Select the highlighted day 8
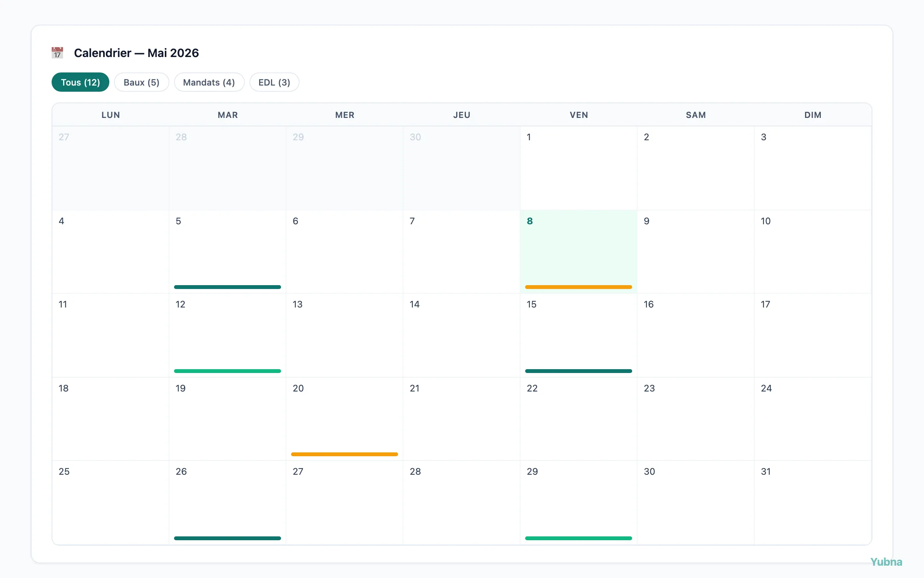The image size is (924, 578). pos(579,252)
